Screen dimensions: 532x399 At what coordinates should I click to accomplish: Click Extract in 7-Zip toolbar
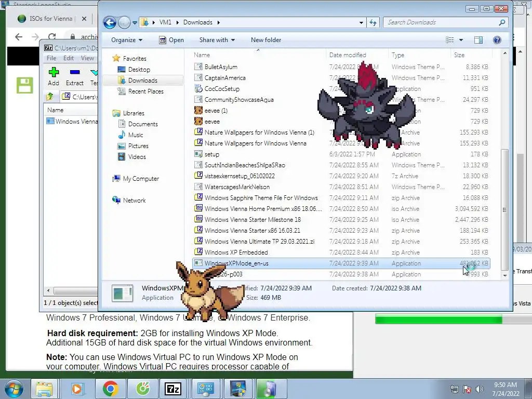click(74, 76)
